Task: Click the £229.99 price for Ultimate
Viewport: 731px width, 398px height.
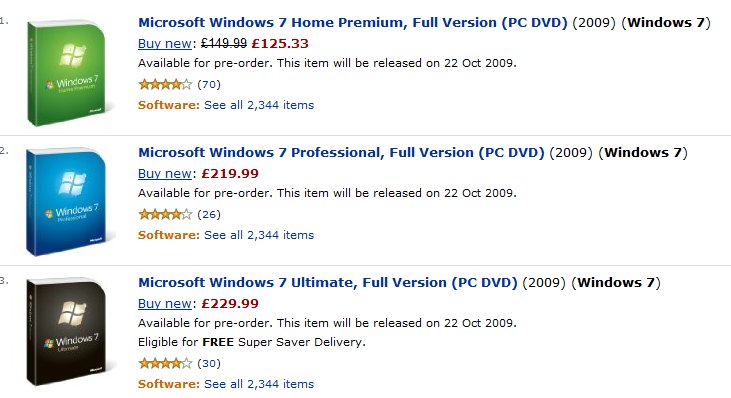Action: (230, 304)
